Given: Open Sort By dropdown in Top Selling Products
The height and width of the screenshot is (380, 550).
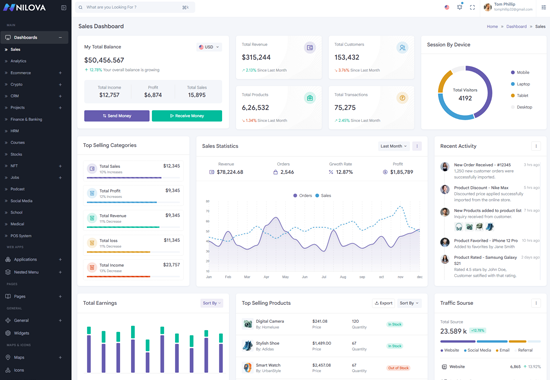Looking at the screenshot, I should [409, 303].
